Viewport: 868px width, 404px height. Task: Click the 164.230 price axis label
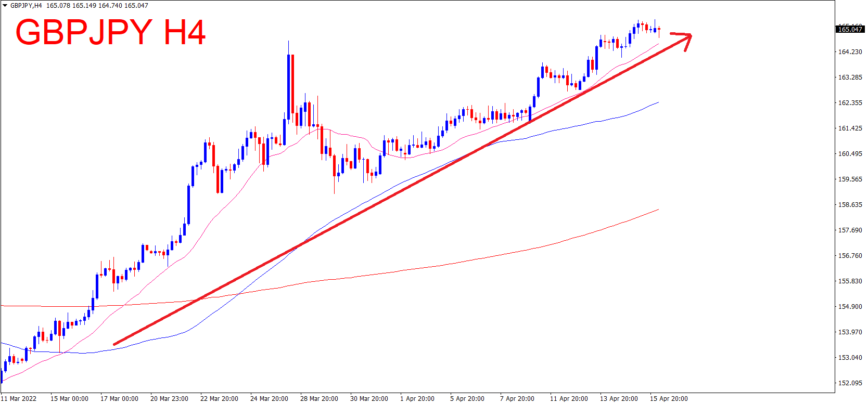tap(850, 52)
